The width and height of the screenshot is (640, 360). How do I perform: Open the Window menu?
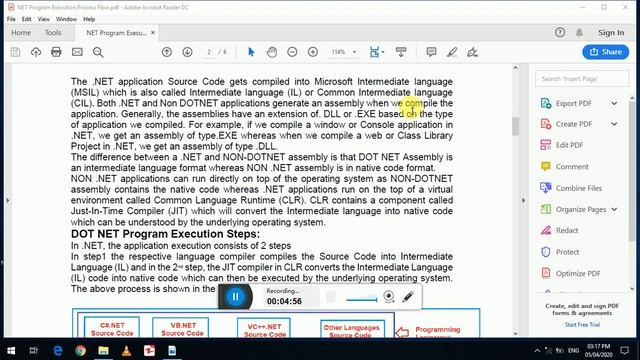(x=66, y=19)
